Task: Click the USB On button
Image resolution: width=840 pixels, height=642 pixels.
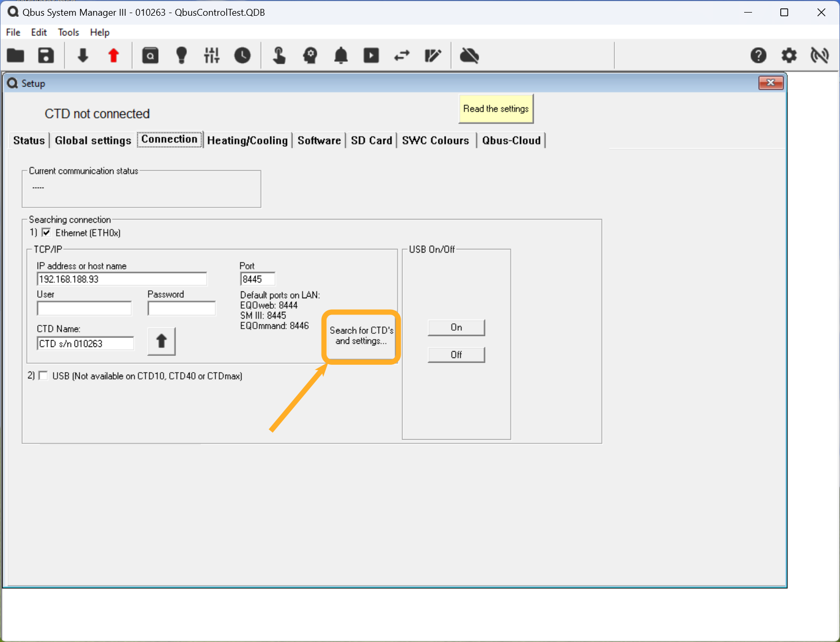Action: (456, 328)
